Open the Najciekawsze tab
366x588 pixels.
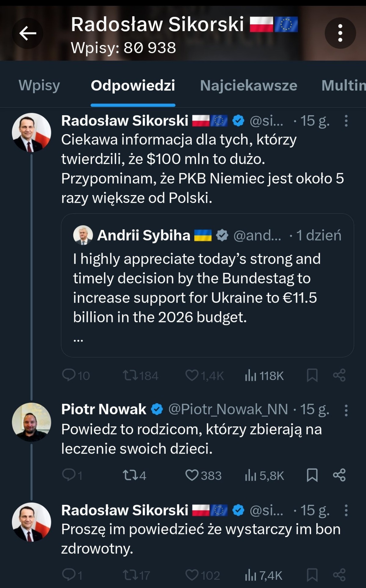tap(249, 85)
